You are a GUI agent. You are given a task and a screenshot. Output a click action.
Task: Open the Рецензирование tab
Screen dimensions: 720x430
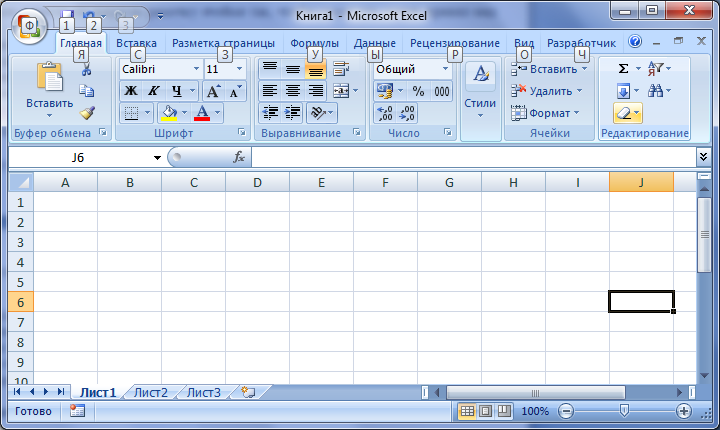click(455, 43)
